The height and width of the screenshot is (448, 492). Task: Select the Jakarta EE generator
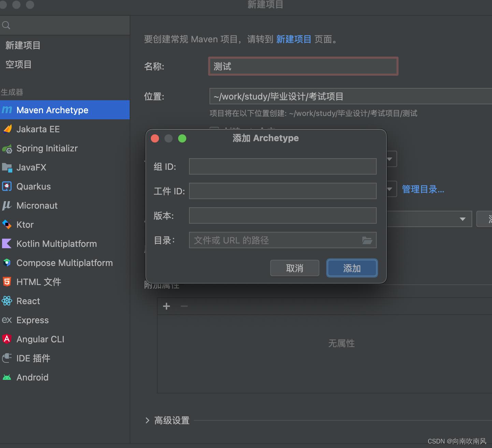click(38, 129)
